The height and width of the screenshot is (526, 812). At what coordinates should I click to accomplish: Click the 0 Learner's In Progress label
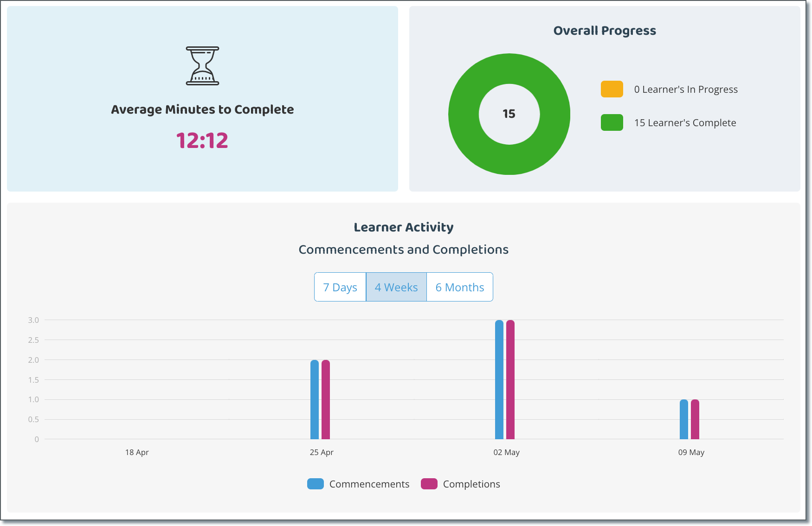point(686,90)
